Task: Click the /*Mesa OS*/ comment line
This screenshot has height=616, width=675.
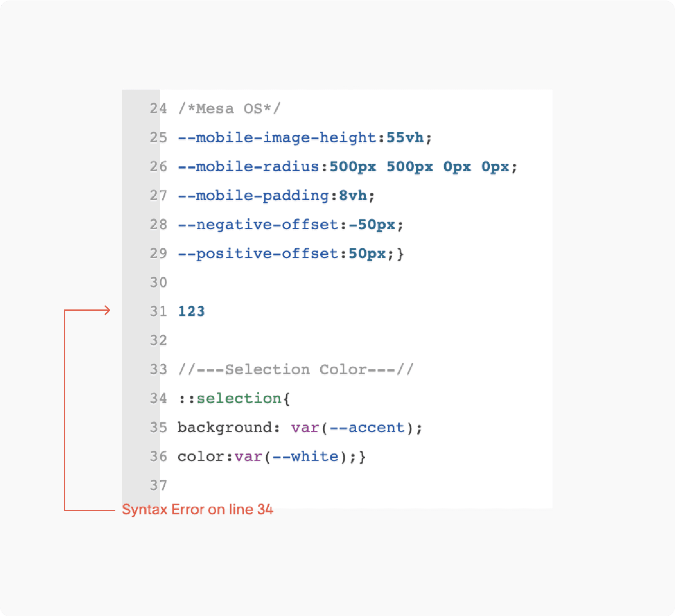Action: pyautogui.click(x=229, y=109)
